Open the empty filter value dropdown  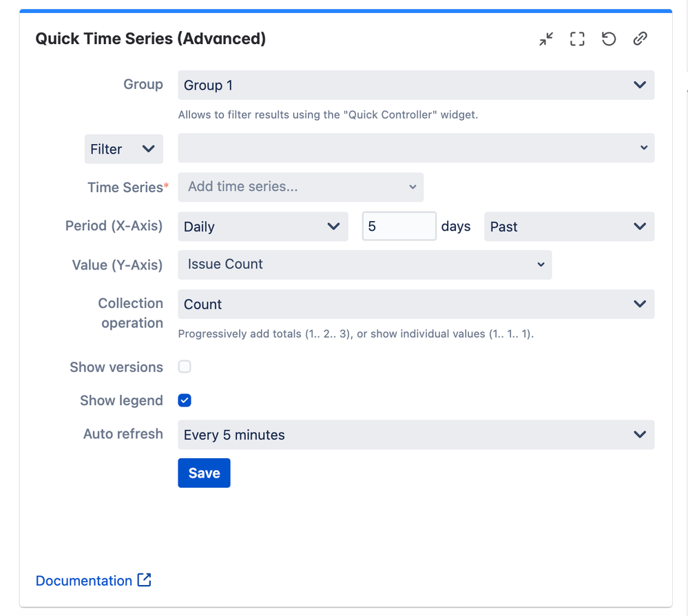click(x=415, y=147)
